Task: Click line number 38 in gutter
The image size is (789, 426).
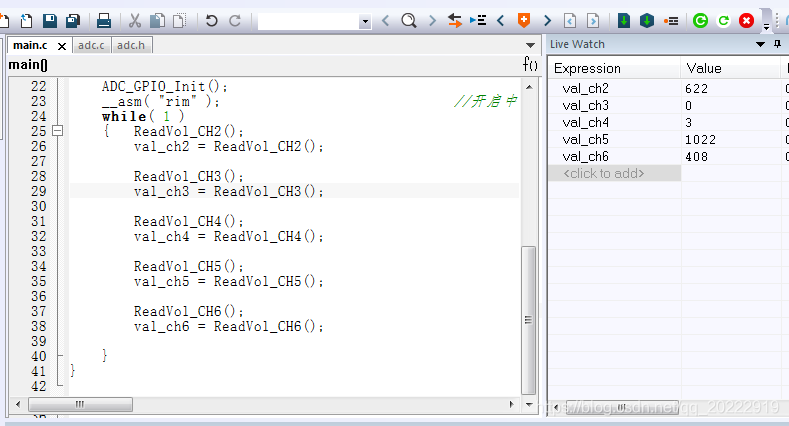Action: coord(38,326)
